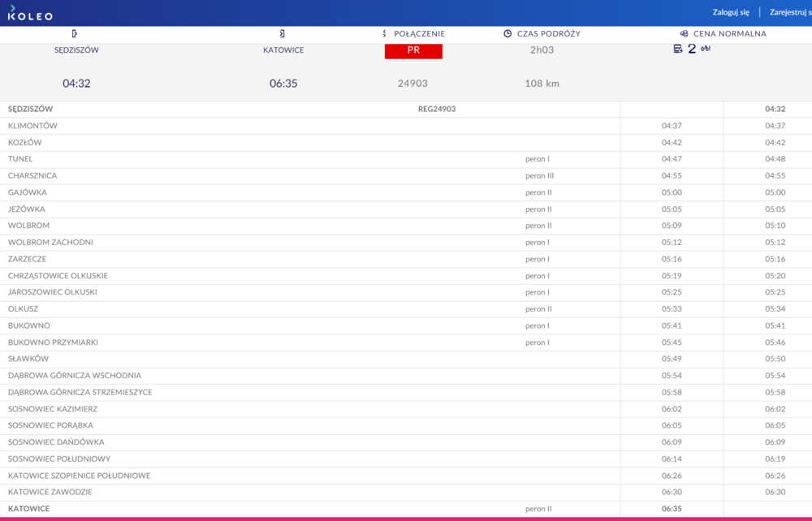This screenshot has width=812, height=521.
Task: Select DĄBROWA GÓRNICZA WSCHODNIA station name
Action: [74, 376]
